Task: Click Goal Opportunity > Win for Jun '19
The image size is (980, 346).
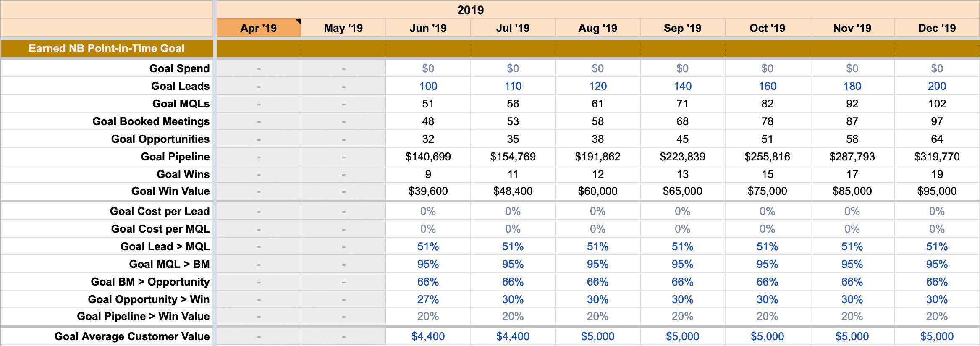Action: pos(428,299)
